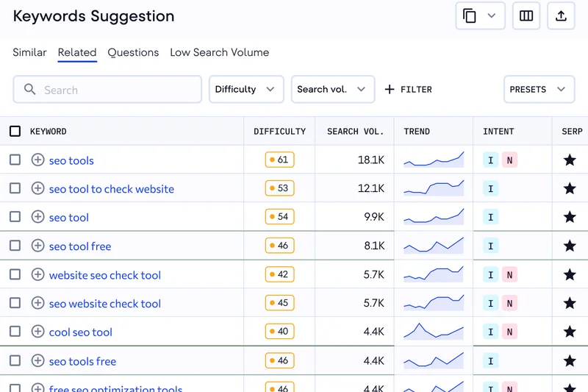Click the 18.1K search volume value
Viewport: 588px width, 392px height.
[x=371, y=160]
